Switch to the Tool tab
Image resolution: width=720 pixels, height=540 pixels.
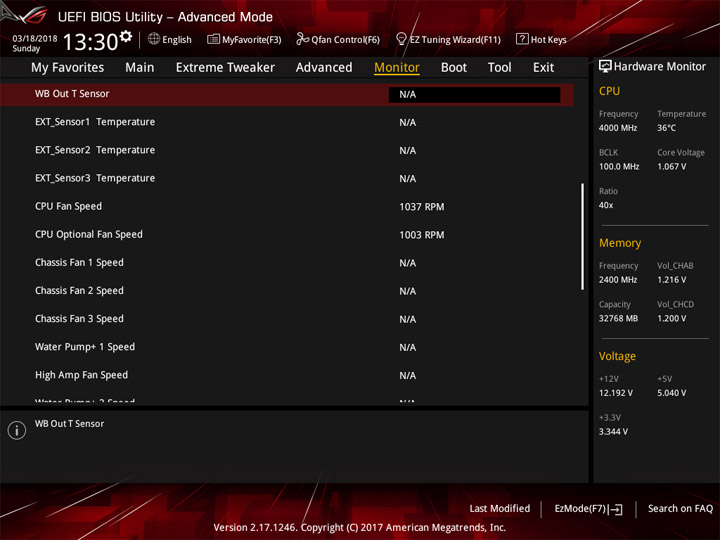point(499,68)
